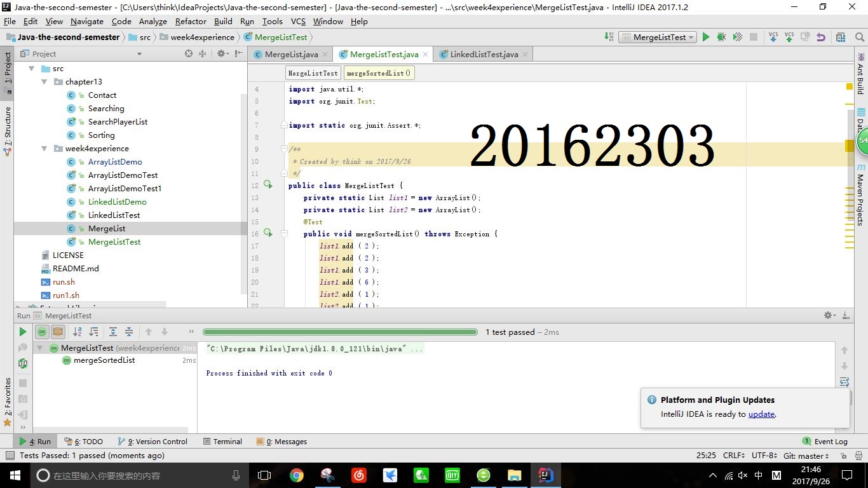
Task: Click the VCS Commit Changes icon
Action: (789, 37)
